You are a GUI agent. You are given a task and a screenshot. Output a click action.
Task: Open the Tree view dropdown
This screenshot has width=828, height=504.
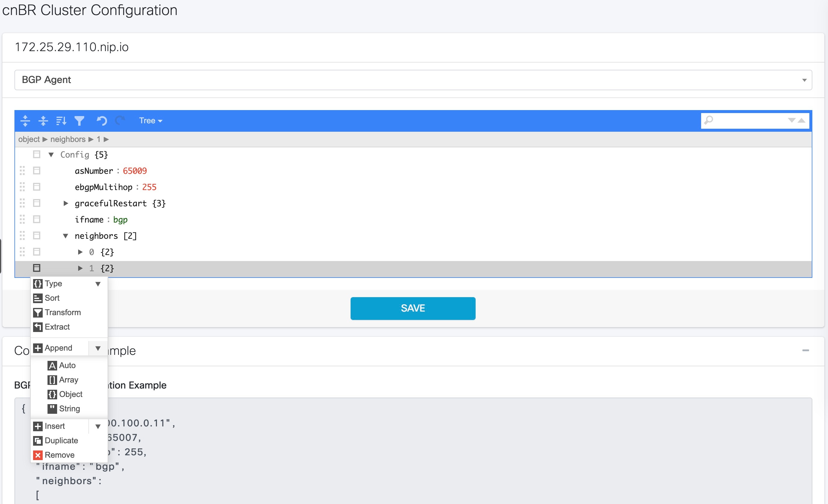pos(150,121)
